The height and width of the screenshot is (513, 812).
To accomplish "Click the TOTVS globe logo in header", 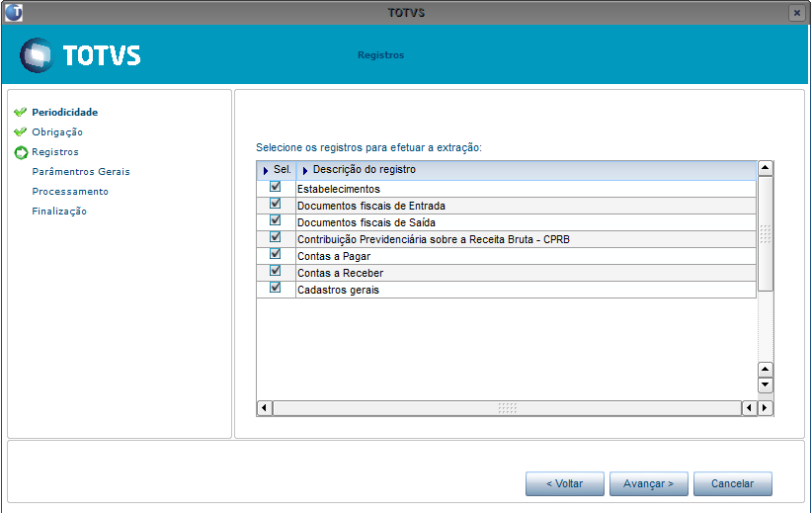I will [x=37, y=55].
